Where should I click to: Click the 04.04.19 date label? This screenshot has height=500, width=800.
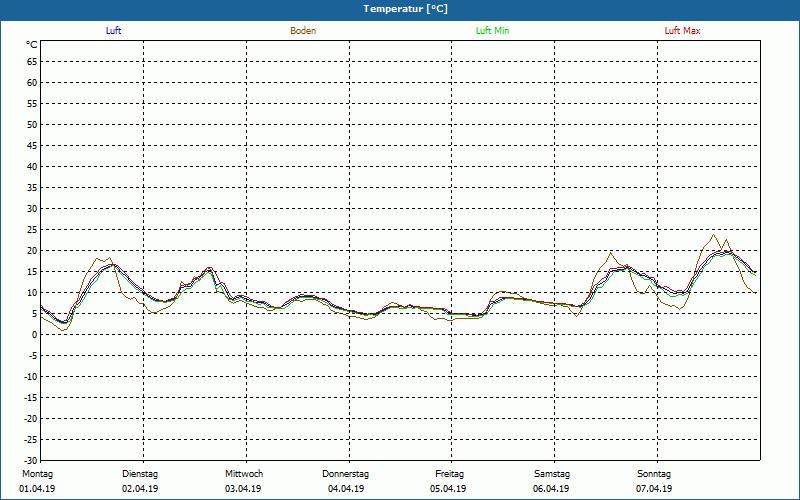(x=346, y=489)
